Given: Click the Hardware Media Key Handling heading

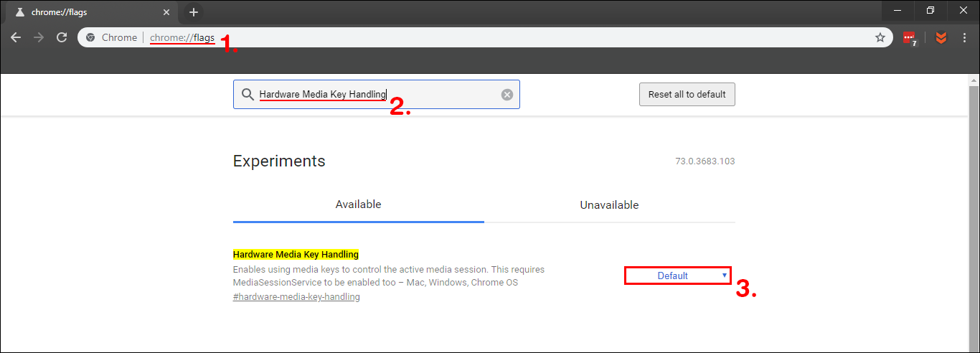Looking at the screenshot, I should (296, 255).
